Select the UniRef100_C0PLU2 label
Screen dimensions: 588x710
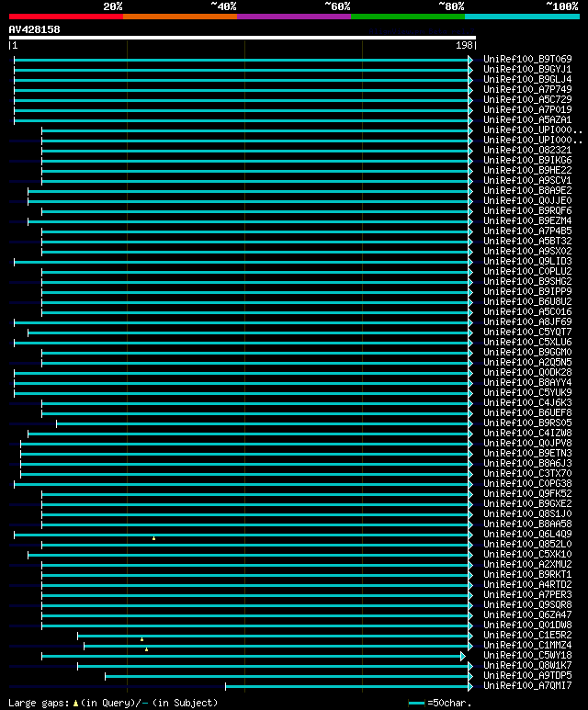click(527, 271)
